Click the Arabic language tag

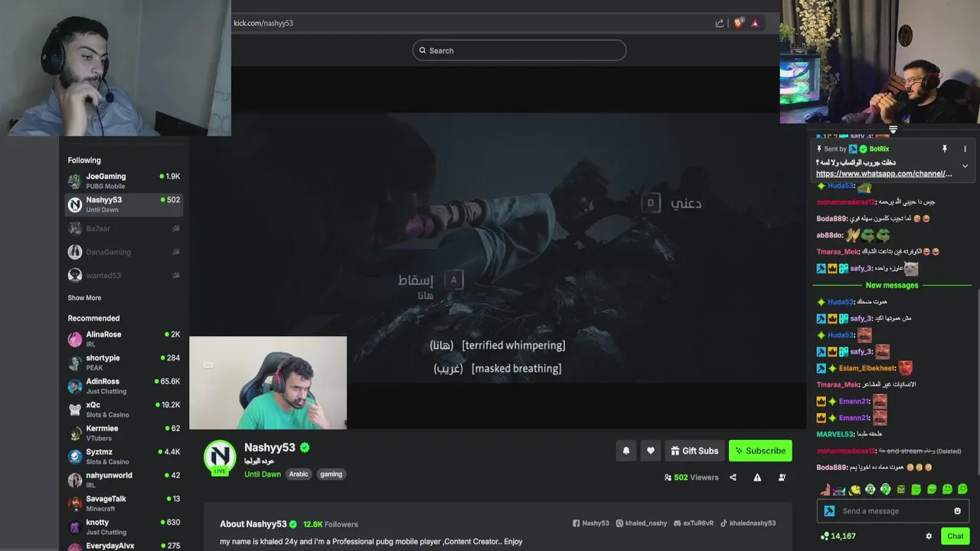(x=299, y=474)
